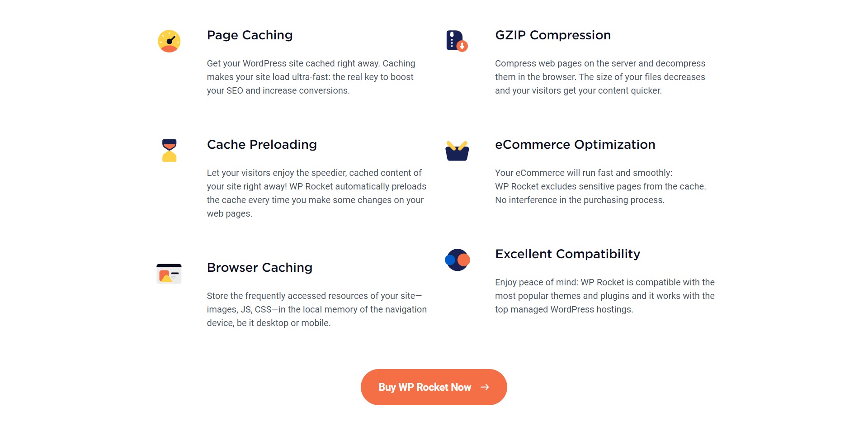This screenshot has width=868, height=426.
Task: Click the Excellent Compatibility circles icon
Action: (457, 260)
